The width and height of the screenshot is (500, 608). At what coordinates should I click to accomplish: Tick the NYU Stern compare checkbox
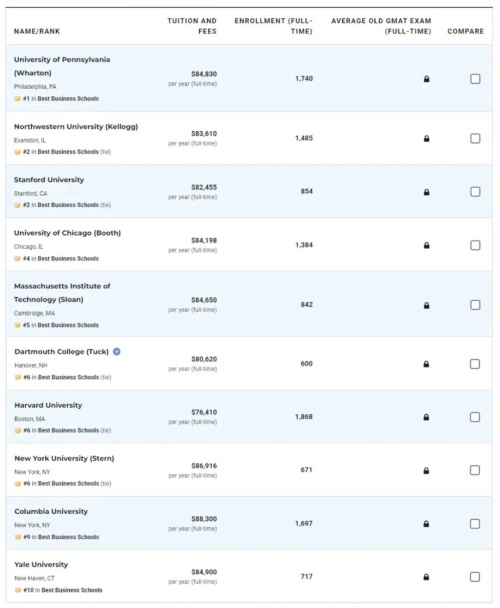[475, 470]
